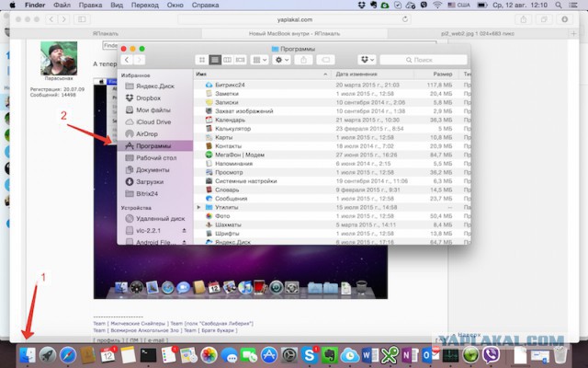588x368 pixels.
Task: Switch to the pl2_web2.jpg Safari tab
Action: pyautogui.click(x=478, y=33)
